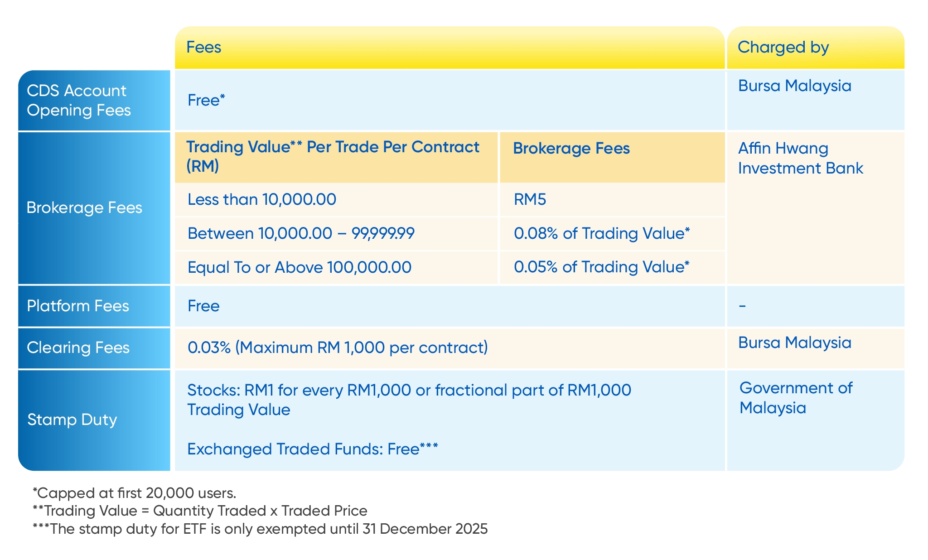Click the bold "Brokerage Fees" sub-header

(571, 149)
